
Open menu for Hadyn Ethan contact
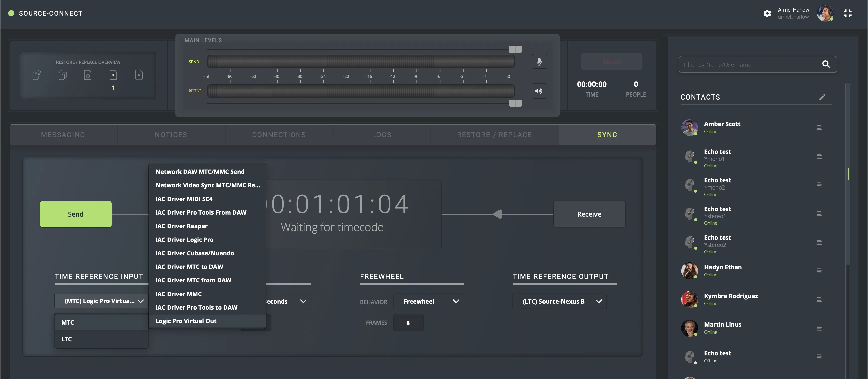coord(819,271)
